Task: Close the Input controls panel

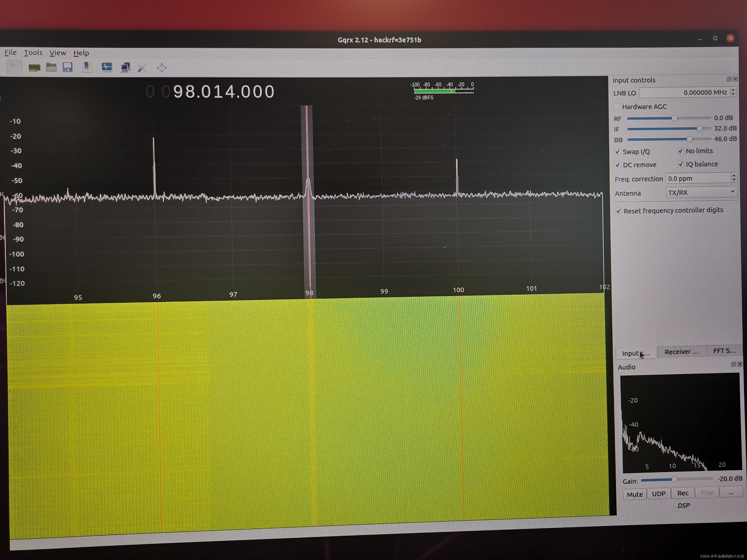Action: [735, 79]
